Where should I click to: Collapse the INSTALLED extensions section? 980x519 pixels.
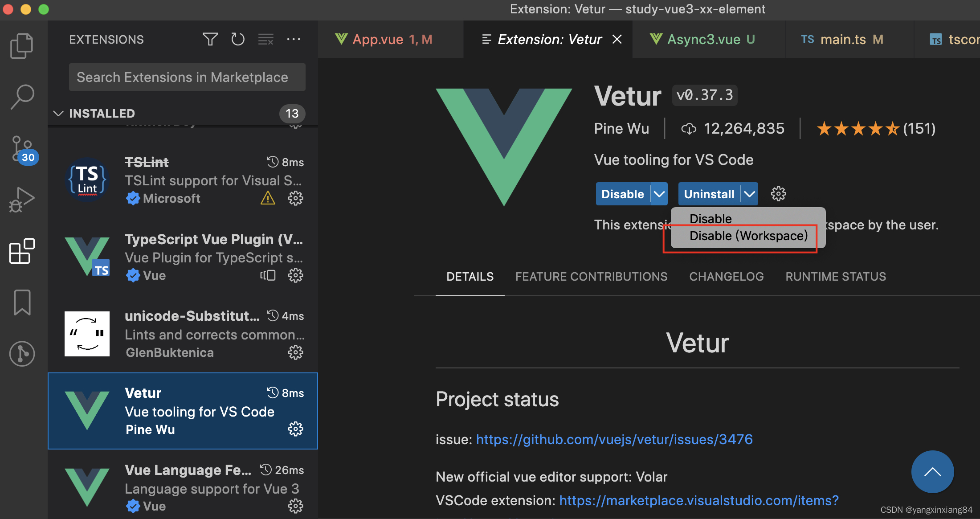[x=58, y=114]
